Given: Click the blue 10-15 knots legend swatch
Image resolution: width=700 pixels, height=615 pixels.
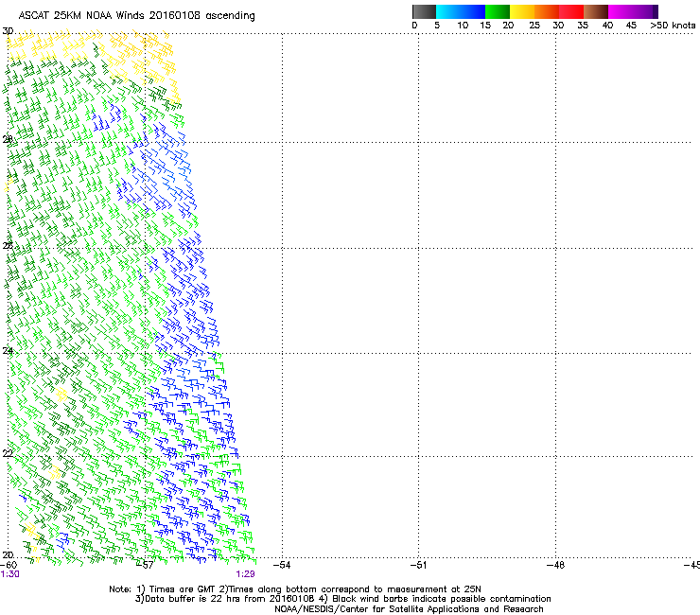Looking at the screenshot, I should [473, 11].
